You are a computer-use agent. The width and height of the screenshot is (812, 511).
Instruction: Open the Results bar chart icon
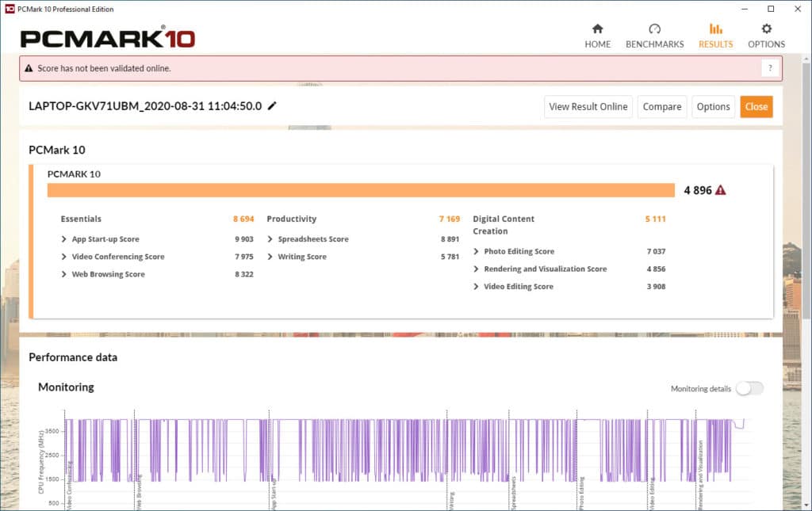pyautogui.click(x=716, y=29)
